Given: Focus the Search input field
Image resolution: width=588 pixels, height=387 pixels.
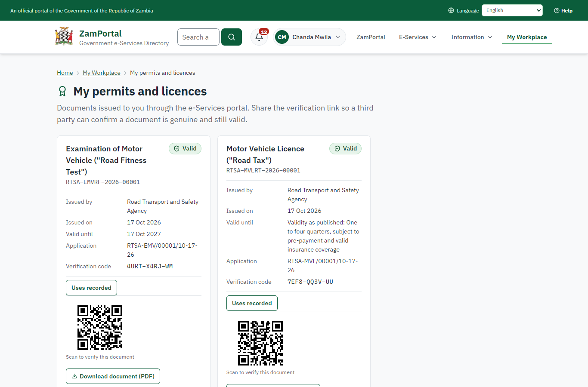Looking at the screenshot, I should point(198,37).
